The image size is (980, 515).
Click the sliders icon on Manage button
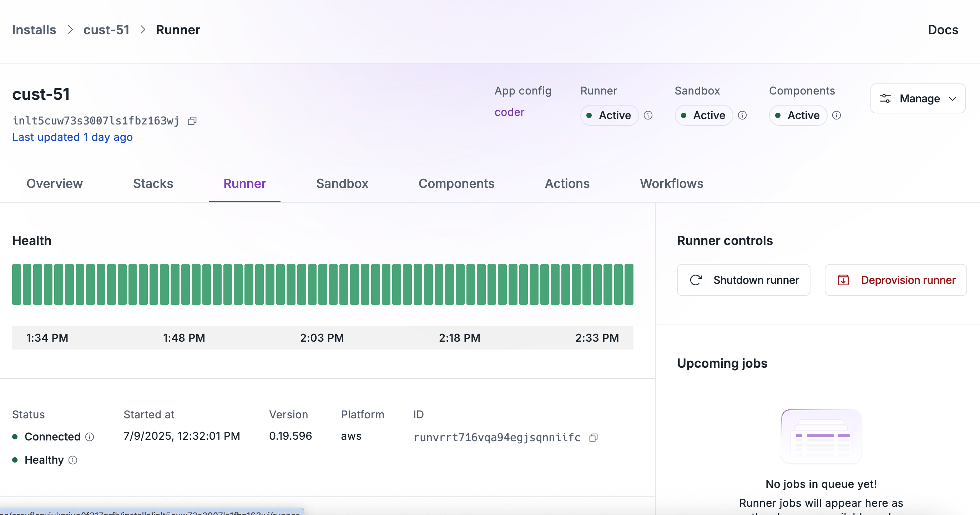pos(885,98)
